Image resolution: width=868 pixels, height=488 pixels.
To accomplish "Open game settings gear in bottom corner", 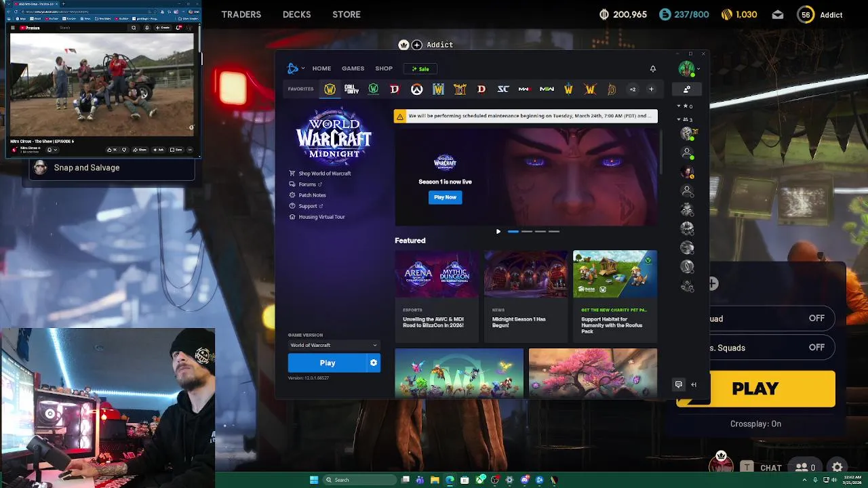I will coord(837,468).
